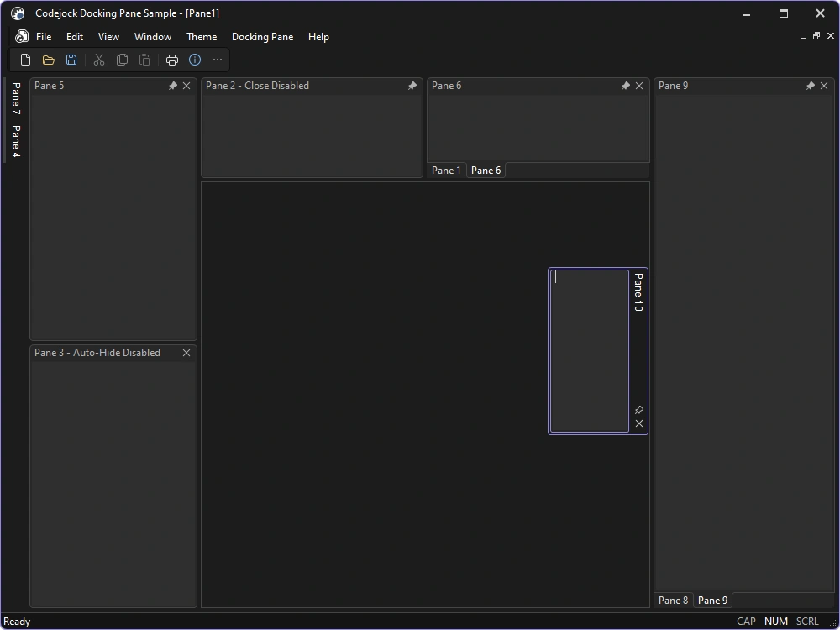
Task: Toggle the pin on floating Pane 10
Action: tap(638, 410)
